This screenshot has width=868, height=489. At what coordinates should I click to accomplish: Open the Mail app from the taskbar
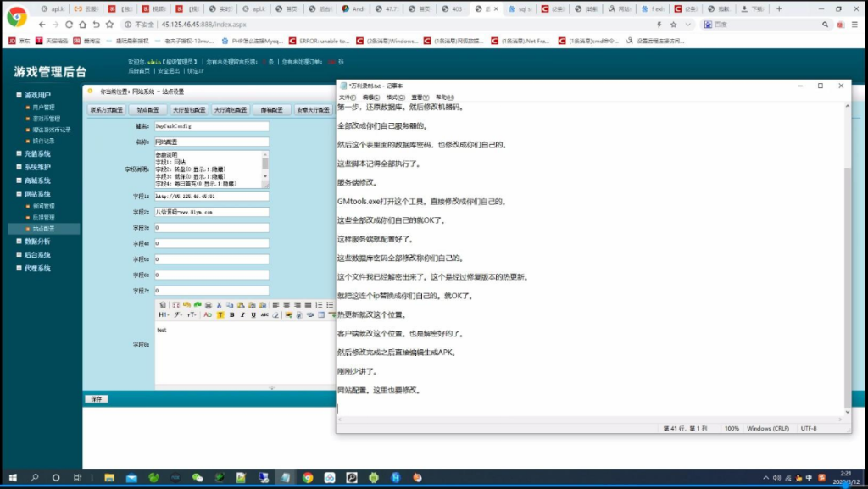131,477
